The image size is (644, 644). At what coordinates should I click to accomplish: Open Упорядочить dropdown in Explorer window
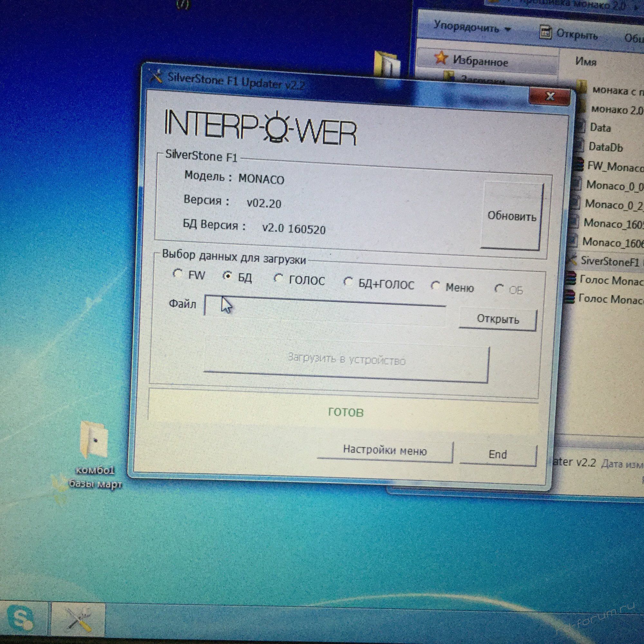click(x=472, y=27)
